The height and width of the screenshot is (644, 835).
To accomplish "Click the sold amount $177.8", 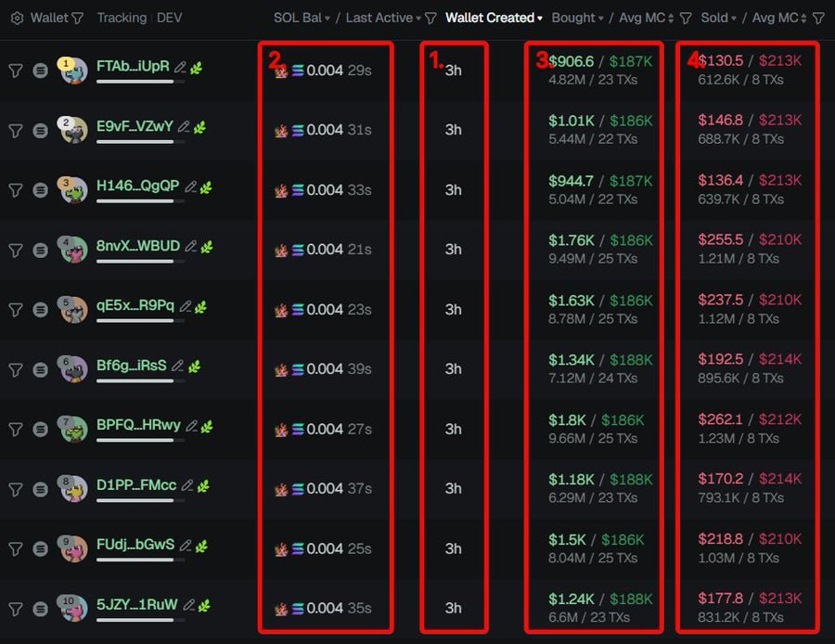I will (x=721, y=599).
